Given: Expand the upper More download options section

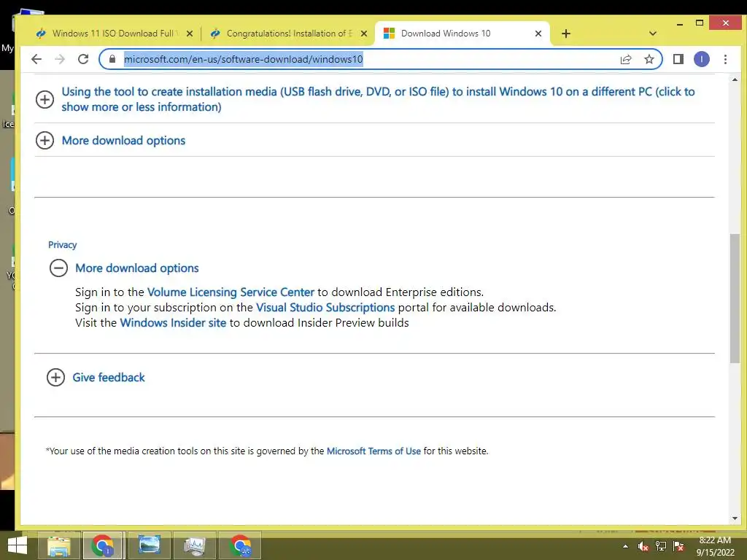Looking at the screenshot, I should [x=44, y=140].
